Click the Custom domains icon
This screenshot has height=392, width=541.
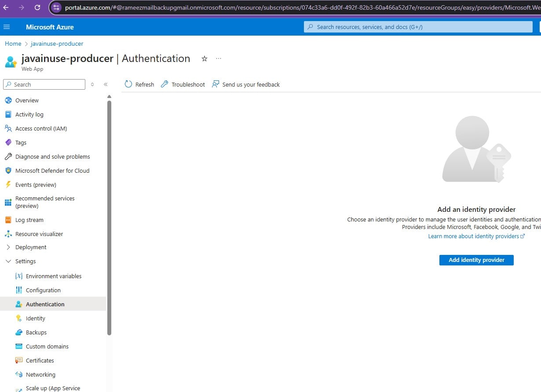click(x=18, y=346)
